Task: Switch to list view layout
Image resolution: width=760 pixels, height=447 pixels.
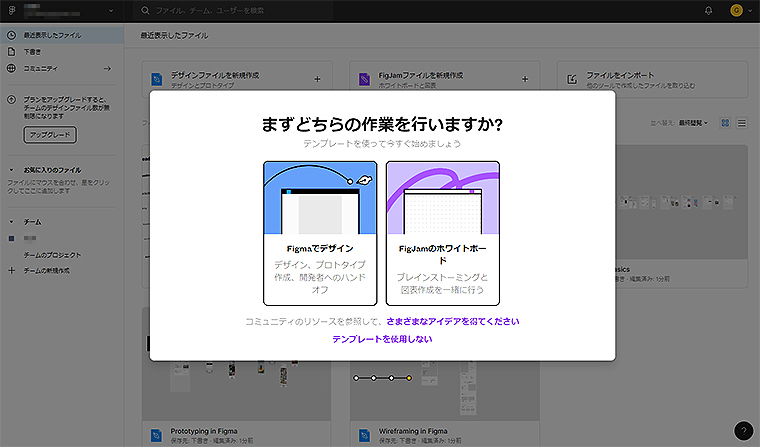Action: (x=742, y=122)
